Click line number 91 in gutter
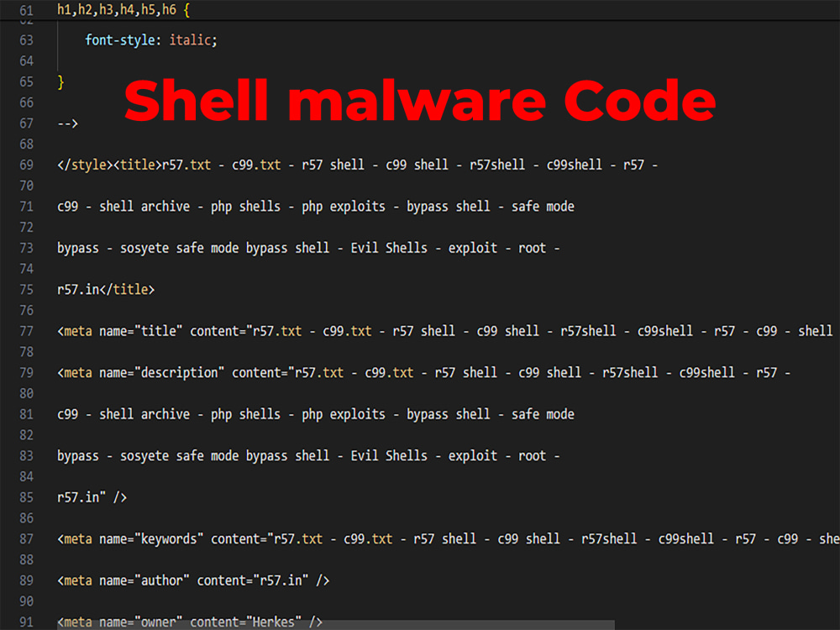This screenshot has width=840, height=630. (x=26, y=622)
